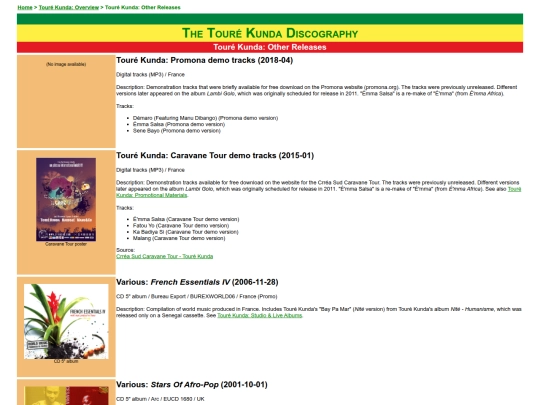Screen dimensions: 540x405
Task: Select track 'Ka Badiya Si (Caravane Tour demo version)'
Action: 186,232
